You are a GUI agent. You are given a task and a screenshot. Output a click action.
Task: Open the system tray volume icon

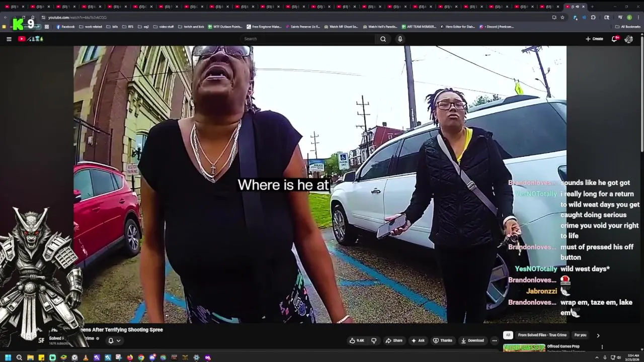pyautogui.click(x=618, y=357)
